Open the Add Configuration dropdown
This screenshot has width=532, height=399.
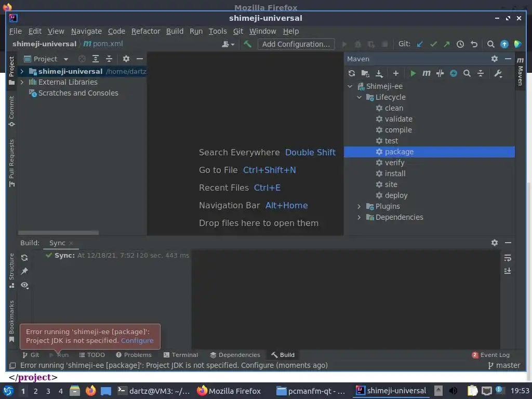coord(296,44)
